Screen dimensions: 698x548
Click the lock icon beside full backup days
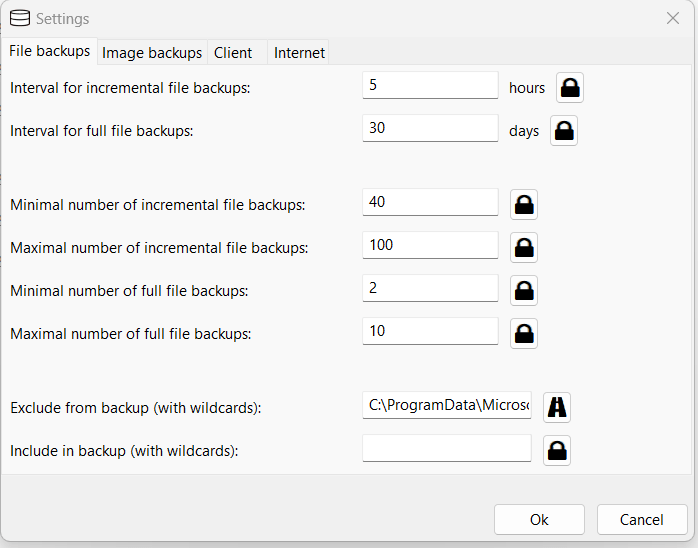[564, 130]
